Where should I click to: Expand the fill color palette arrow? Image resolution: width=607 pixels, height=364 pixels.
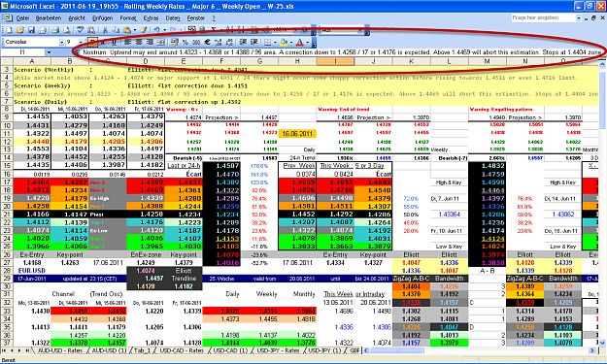[x=290, y=42]
